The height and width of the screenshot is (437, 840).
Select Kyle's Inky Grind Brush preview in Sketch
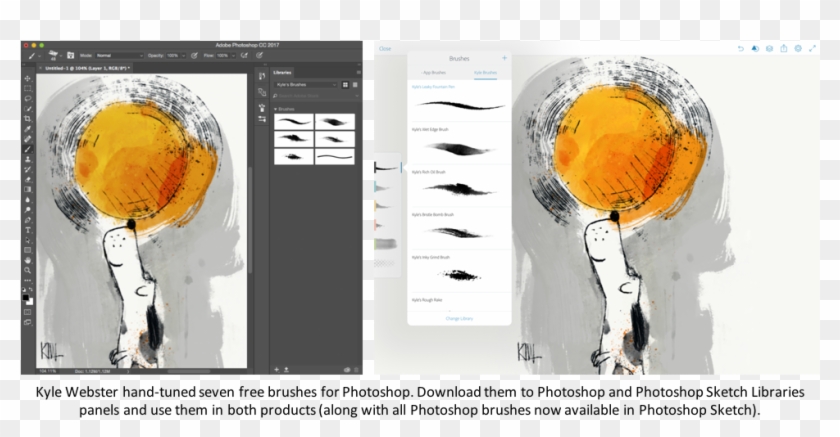(x=460, y=276)
